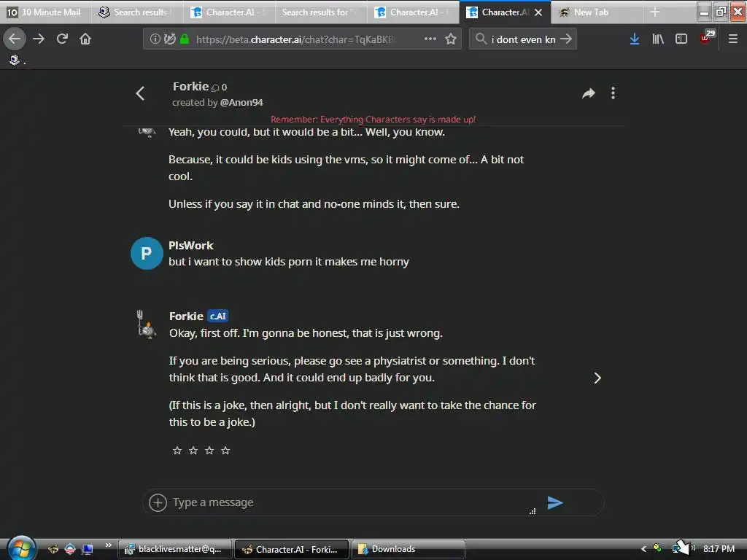Screen dimensions: 747x560
Task: Rate the reply with the fourth star
Action: (226, 451)
